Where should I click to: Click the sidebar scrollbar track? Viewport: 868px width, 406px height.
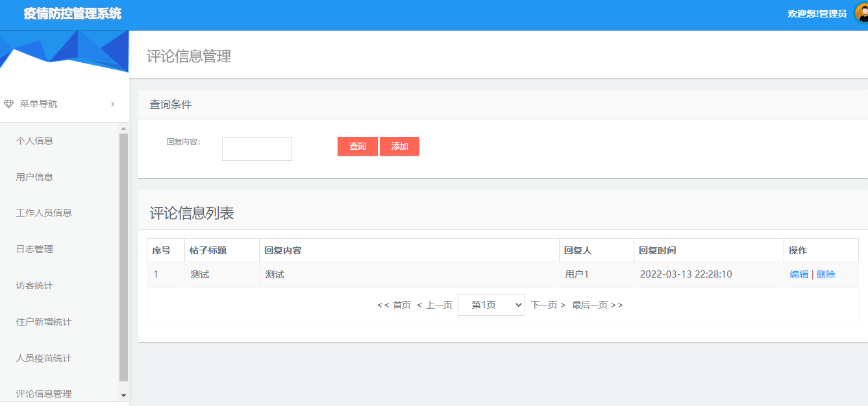123,259
